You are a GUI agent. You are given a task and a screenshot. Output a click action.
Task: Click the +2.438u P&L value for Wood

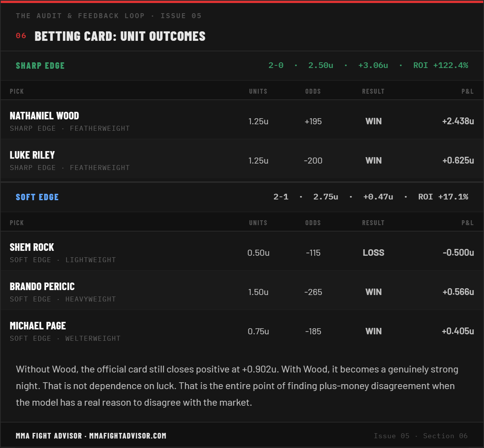pos(458,121)
